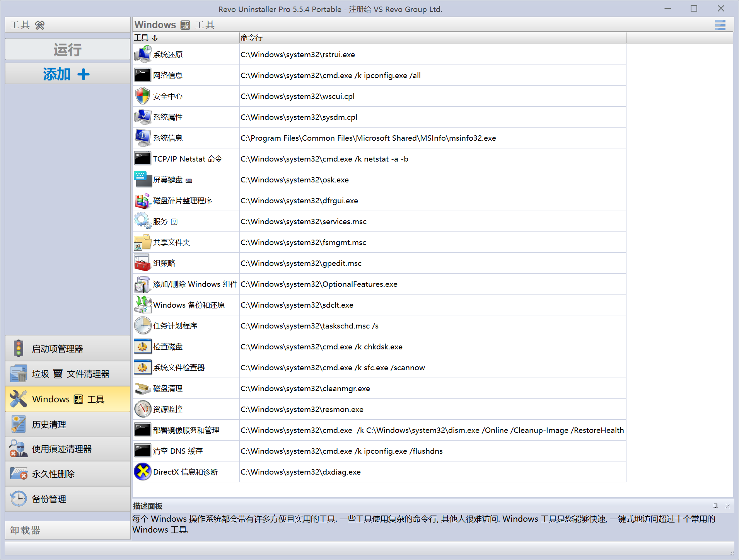Click the 清空 DNS 缓存 console icon
The height and width of the screenshot is (560, 739).
click(x=143, y=451)
